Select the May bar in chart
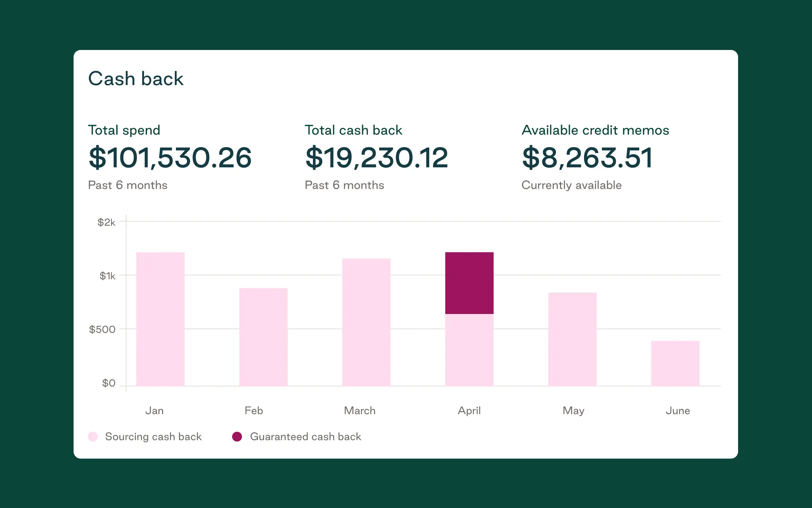This screenshot has width=812, height=508. tap(572, 339)
